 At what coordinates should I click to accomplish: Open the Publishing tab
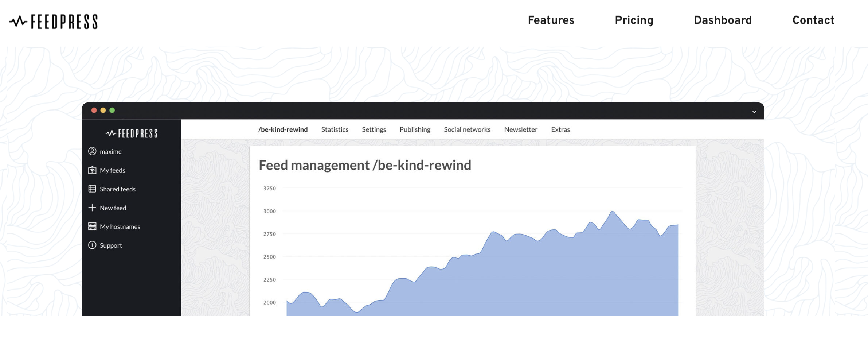coord(415,129)
